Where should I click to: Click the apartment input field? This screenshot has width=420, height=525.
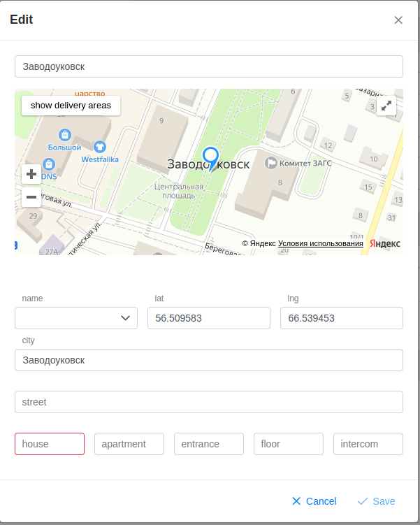point(129,444)
